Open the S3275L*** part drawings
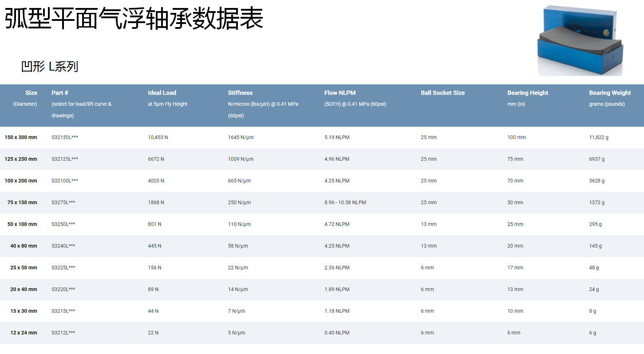 tap(63, 203)
